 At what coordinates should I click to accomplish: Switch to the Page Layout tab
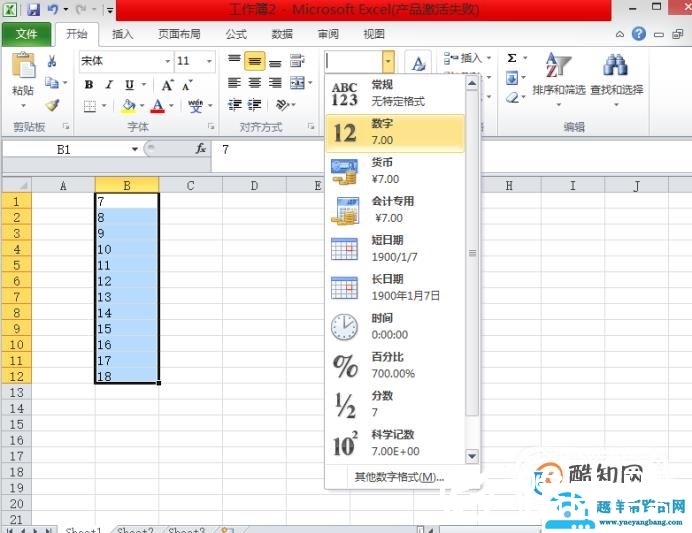click(x=179, y=34)
